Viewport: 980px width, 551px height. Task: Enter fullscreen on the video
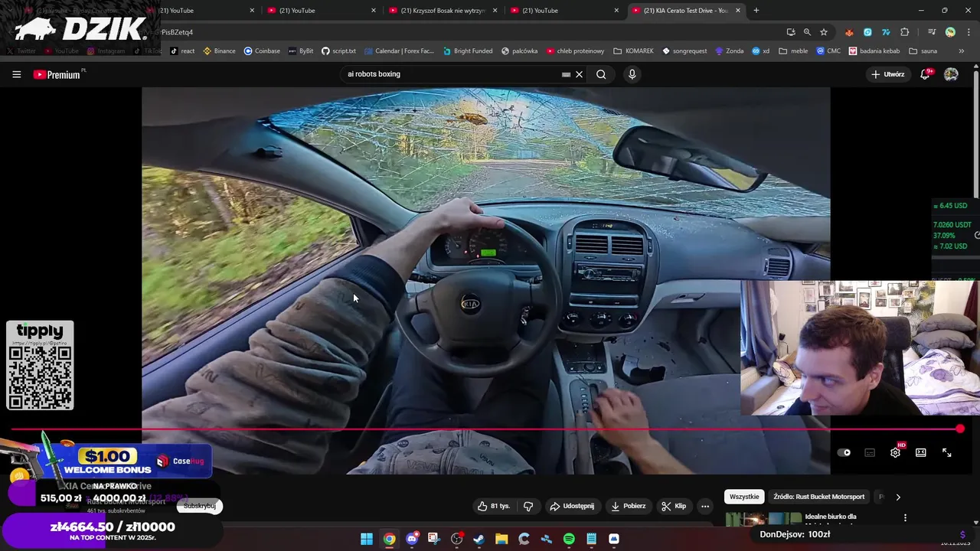[x=947, y=452]
